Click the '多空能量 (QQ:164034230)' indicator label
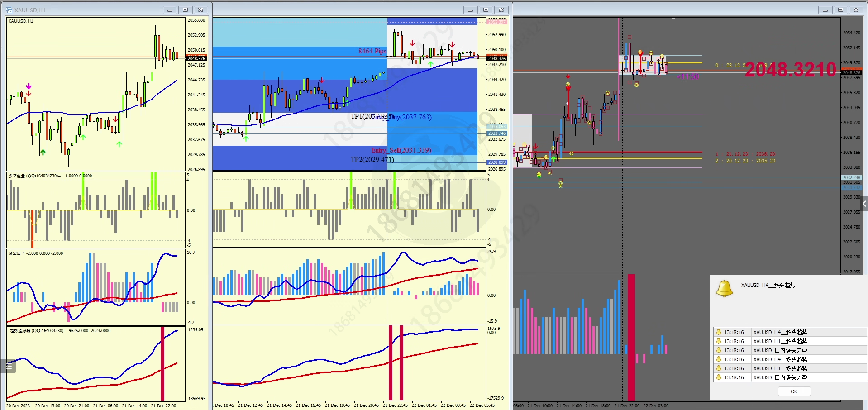 click(x=34, y=176)
